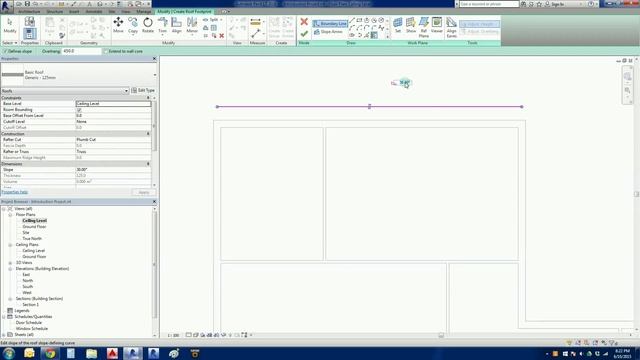Open the Select panel dropdown
This screenshot has height=360, width=640.
click(10, 43)
